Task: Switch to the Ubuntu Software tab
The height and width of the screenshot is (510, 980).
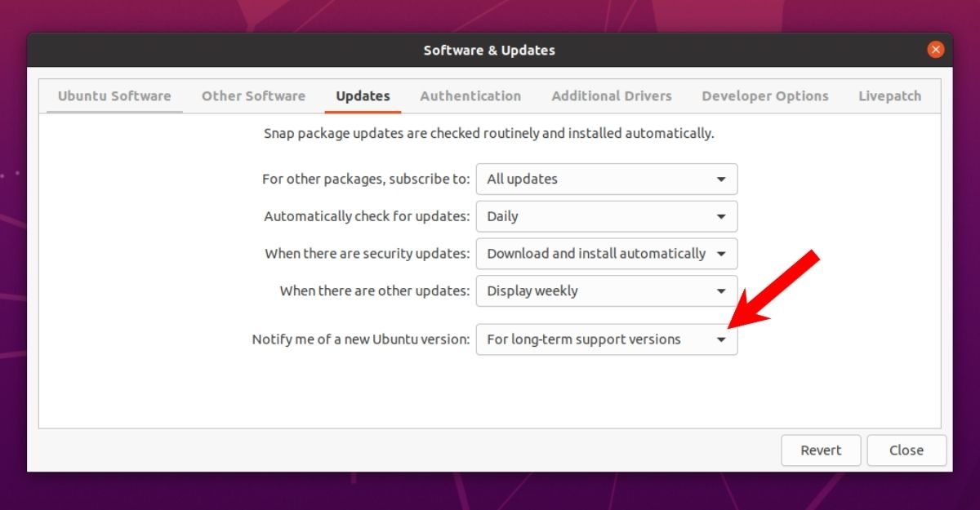Action: 114,95
